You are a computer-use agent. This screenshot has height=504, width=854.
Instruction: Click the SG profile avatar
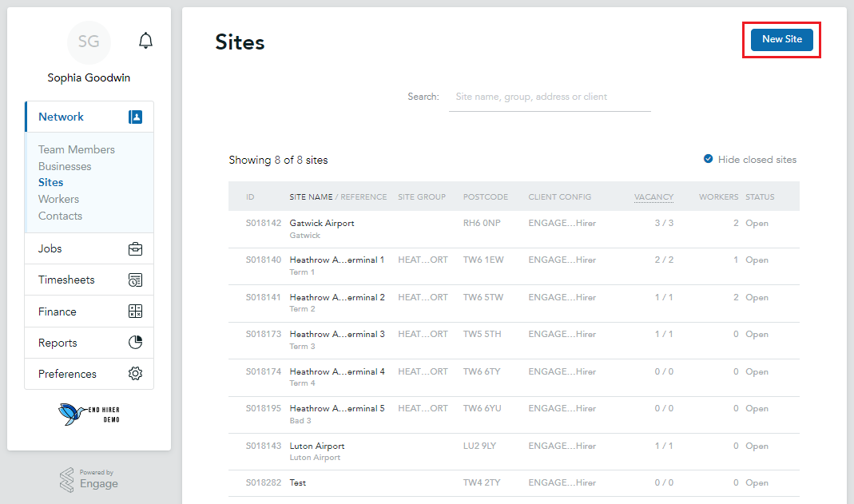[x=89, y=42]
